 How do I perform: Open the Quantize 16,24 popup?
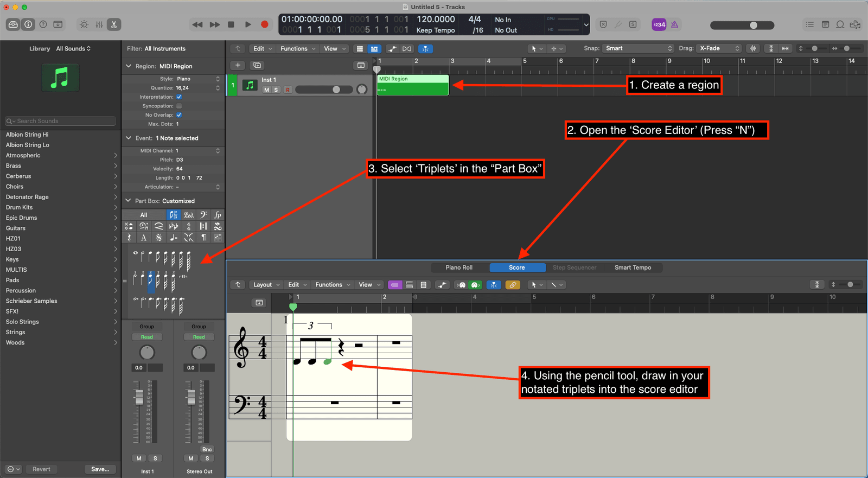(x=197, y=88)
